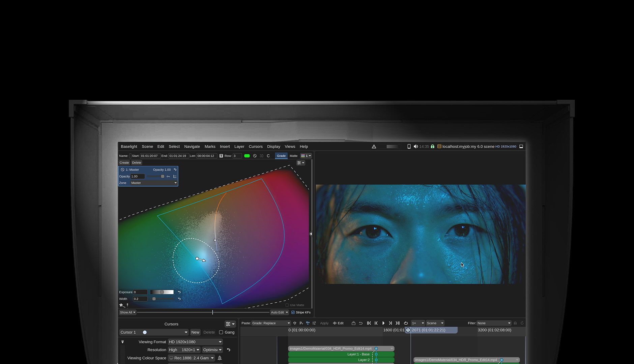Collapse the image viewer with the arrow handle
The image size is (634, 364).
pyautogui.click(x=311, y=234)
